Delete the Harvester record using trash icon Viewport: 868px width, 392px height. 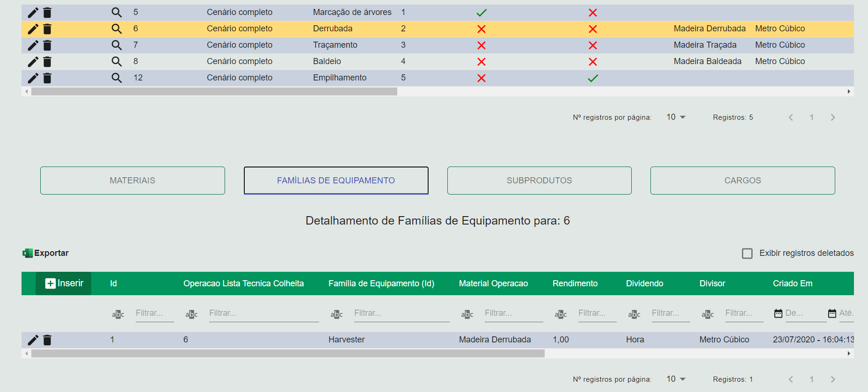tap(47, 340)
